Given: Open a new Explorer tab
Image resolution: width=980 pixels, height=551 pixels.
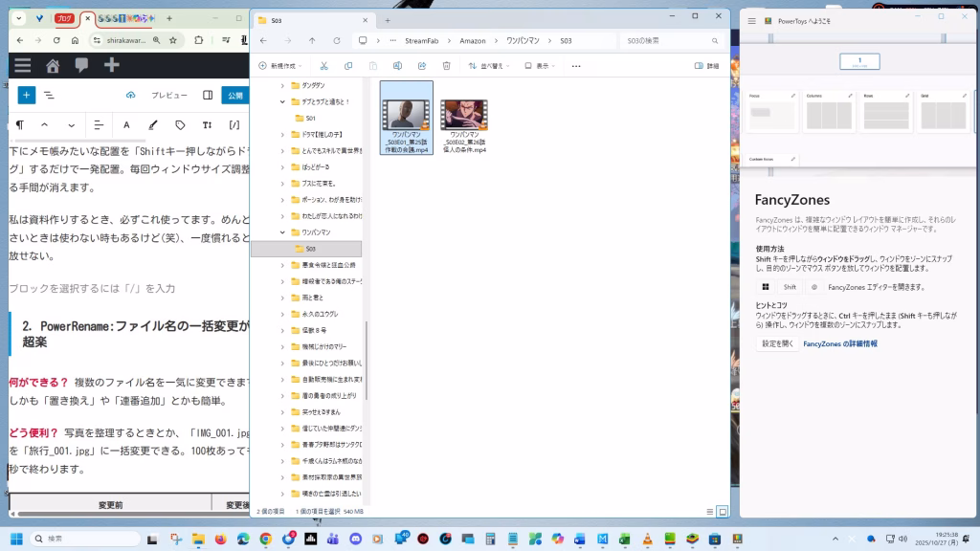Looking at the screenshot, I should click(388, 20).
